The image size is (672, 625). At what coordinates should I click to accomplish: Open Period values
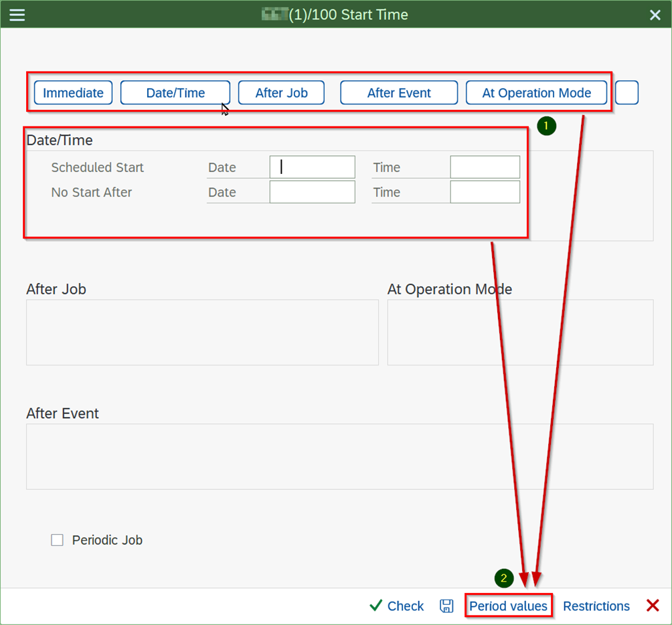tap(508, 606)
